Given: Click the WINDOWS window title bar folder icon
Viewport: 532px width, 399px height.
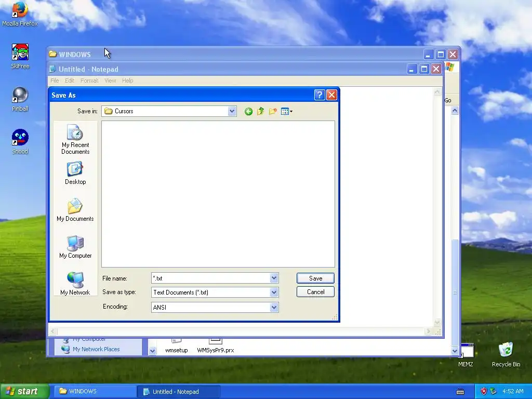Looking at the screenshot, I should pyautogui.click(x=52, y=54).
